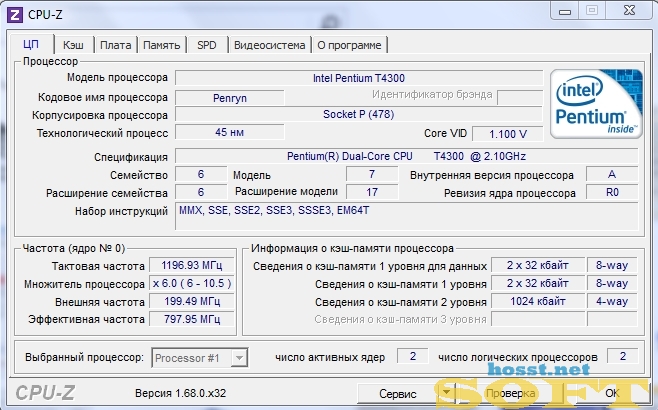
Task: Click the core revision value R0
Action: coord(612,192)
